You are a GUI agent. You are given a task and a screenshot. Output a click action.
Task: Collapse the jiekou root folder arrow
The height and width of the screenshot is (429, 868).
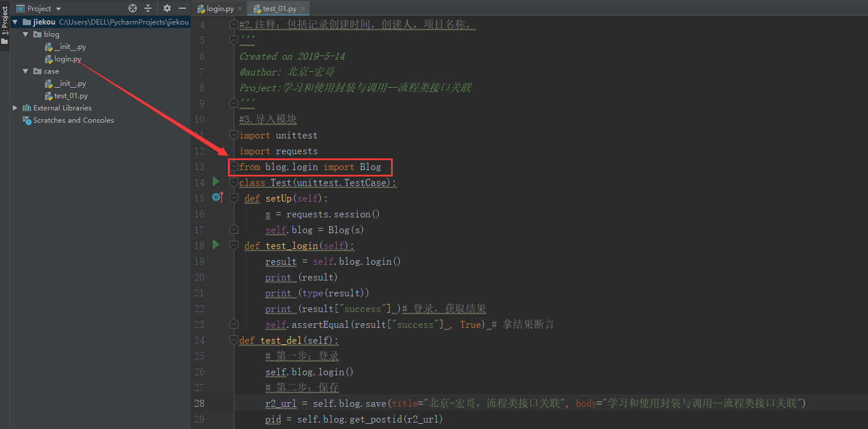point(15,22)
